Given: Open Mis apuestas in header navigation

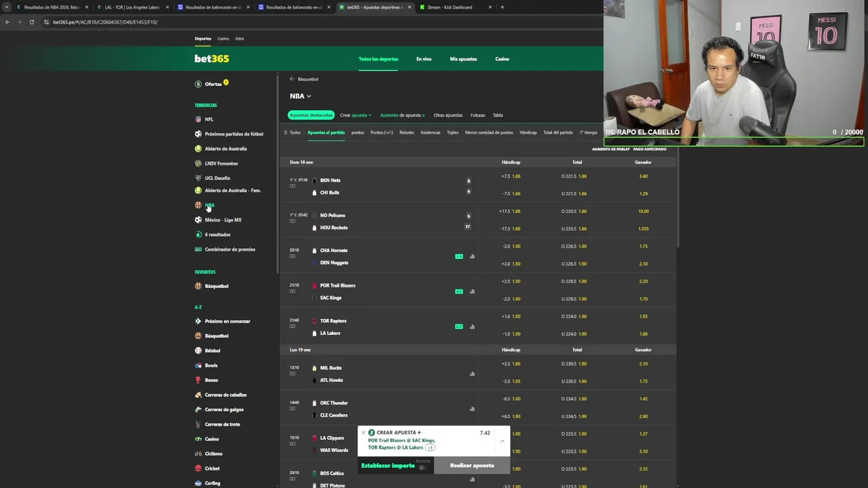Looking at the screenshot, I should click(x=463, y=59).
